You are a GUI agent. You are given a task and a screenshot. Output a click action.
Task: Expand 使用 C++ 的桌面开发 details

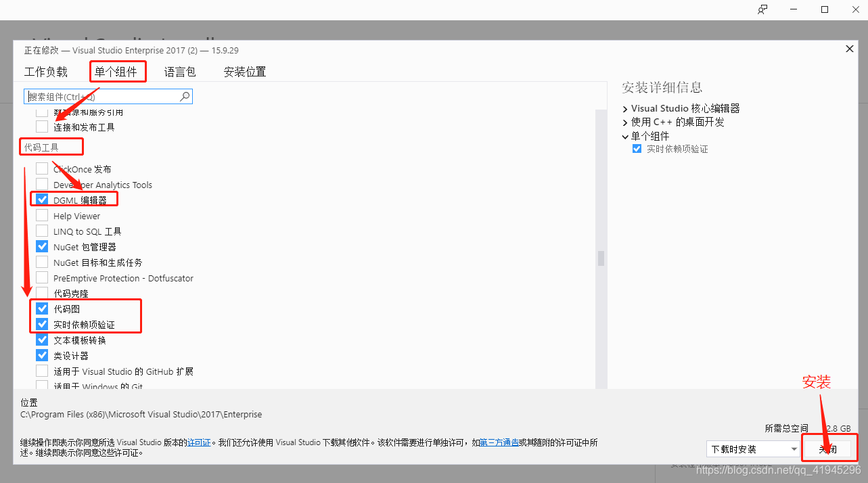[625, 122]
